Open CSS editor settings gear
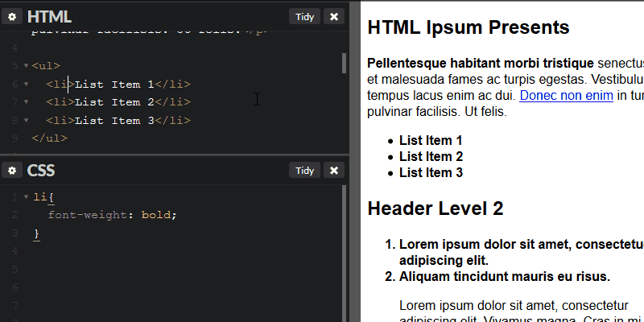Viewport: 644px width, 322px height. [12, 171]
